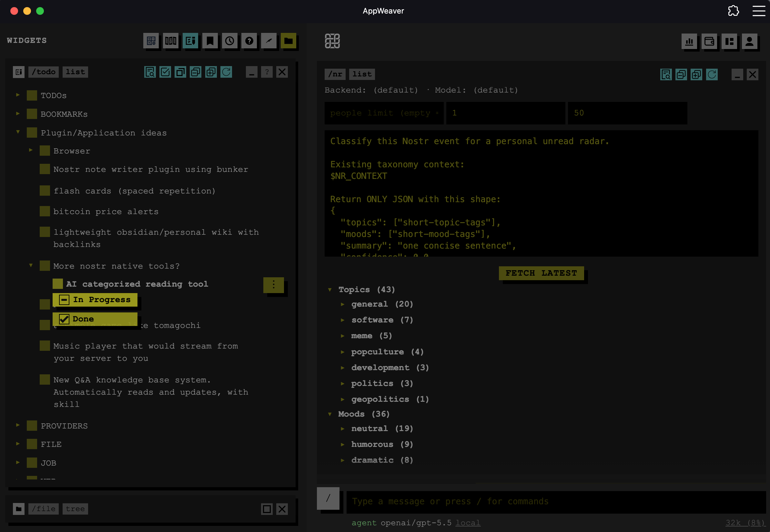Viewport: 770px width, 532px height.
Task: Toggle status box for flash cards
Action: (45, 191)
